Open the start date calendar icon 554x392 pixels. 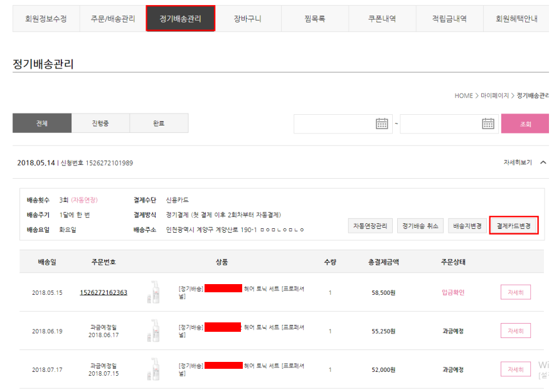click(381, 124)
